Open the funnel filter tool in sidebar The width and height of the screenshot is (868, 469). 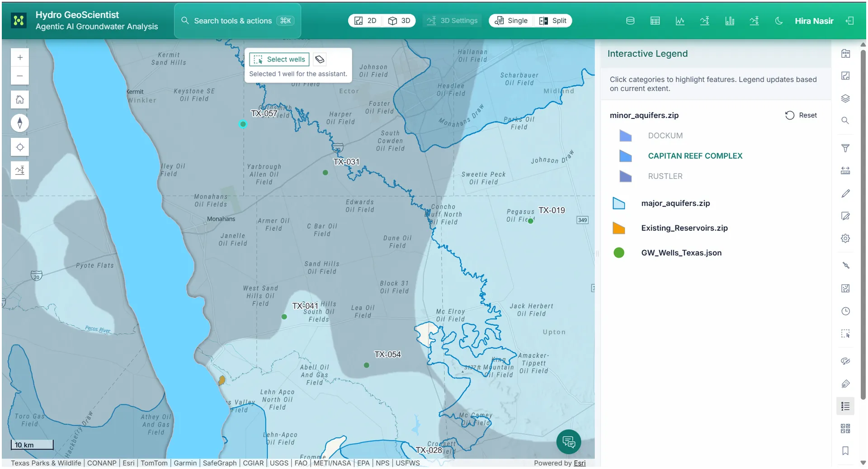[x=845, y=148]
